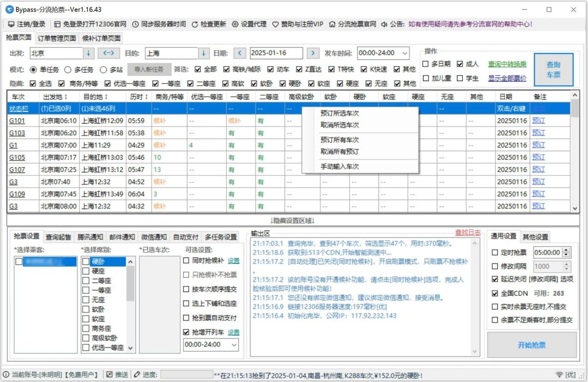Open 设置代理 gear item
The image size is (588, 382).
[249, 24]
